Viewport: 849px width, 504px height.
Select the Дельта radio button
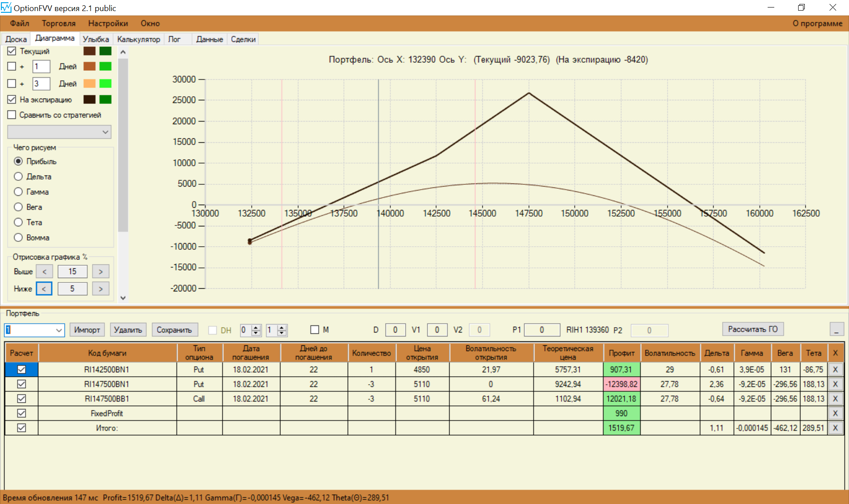(x=18, y=176)
